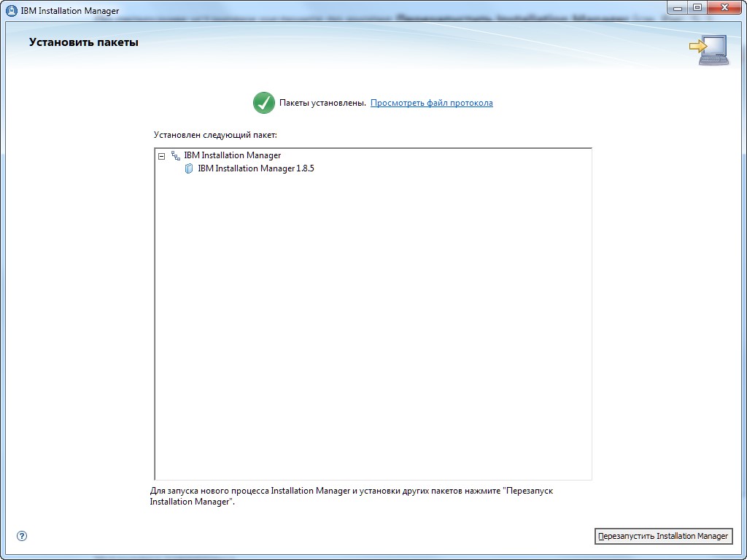Select the IBM Installation Manager root tree item

(x=233, y=155)
